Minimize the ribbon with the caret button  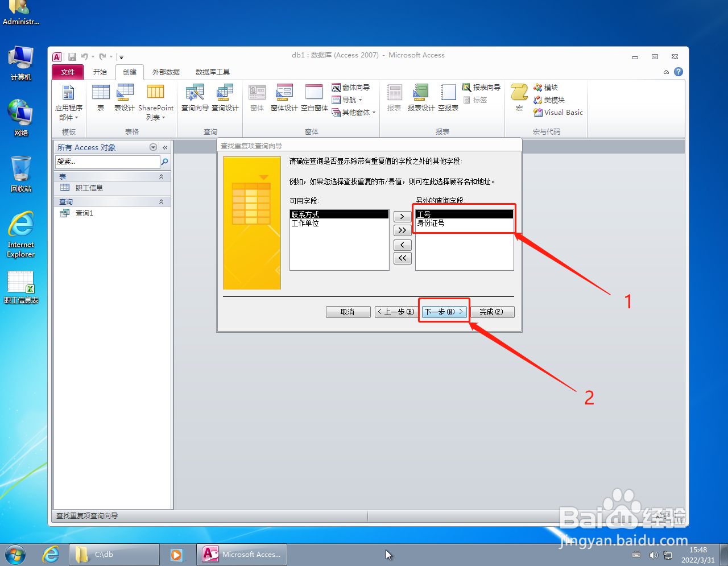[x=666, y=72]
